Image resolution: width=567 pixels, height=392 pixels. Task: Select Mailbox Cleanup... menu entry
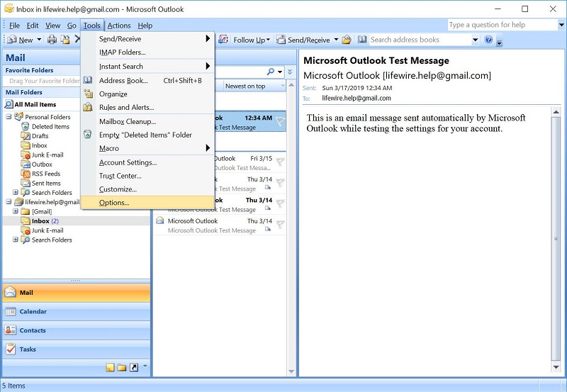pos(148,121)
